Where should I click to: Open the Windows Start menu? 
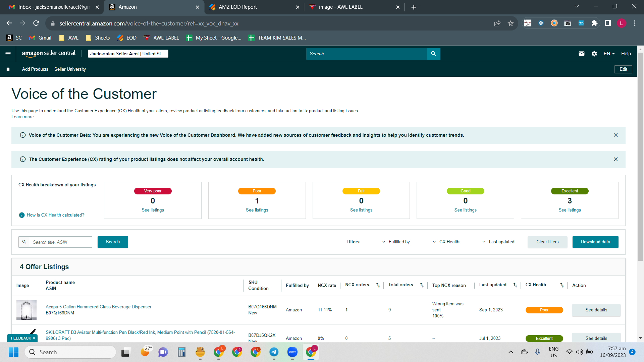[14, 352]
